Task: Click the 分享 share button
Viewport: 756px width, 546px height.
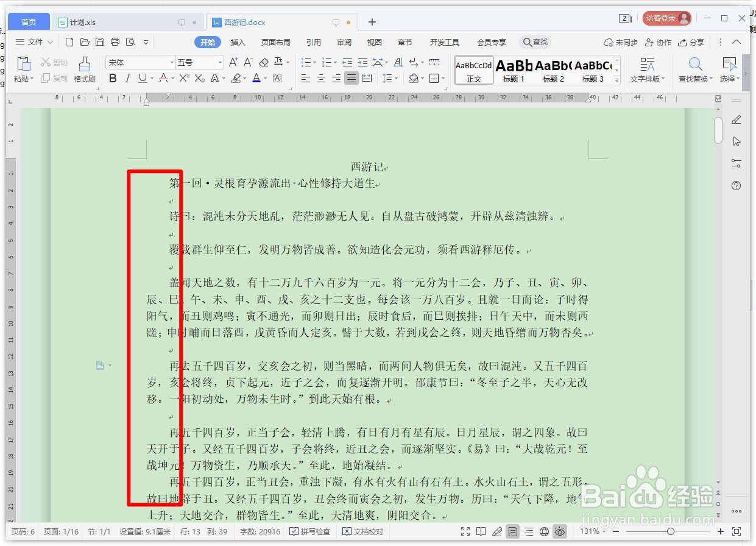Action: point(691,42)
